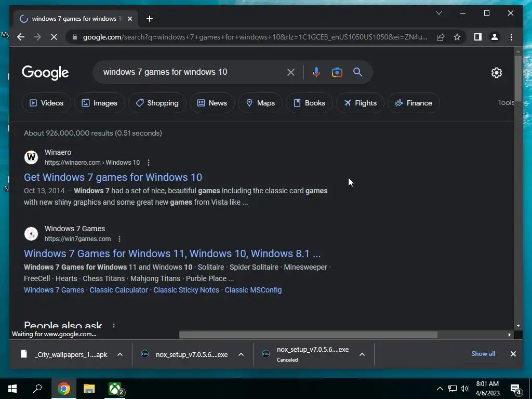This screenshot has height=399, width=532.
Task: Click the address bar URL
Action: click(x=255, y=37)
